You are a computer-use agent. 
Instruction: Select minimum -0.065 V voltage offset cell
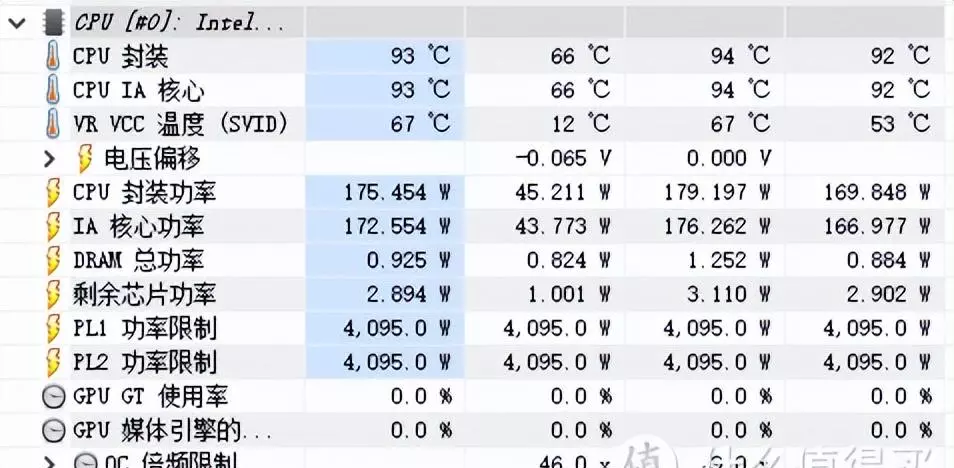coord(545,159)
